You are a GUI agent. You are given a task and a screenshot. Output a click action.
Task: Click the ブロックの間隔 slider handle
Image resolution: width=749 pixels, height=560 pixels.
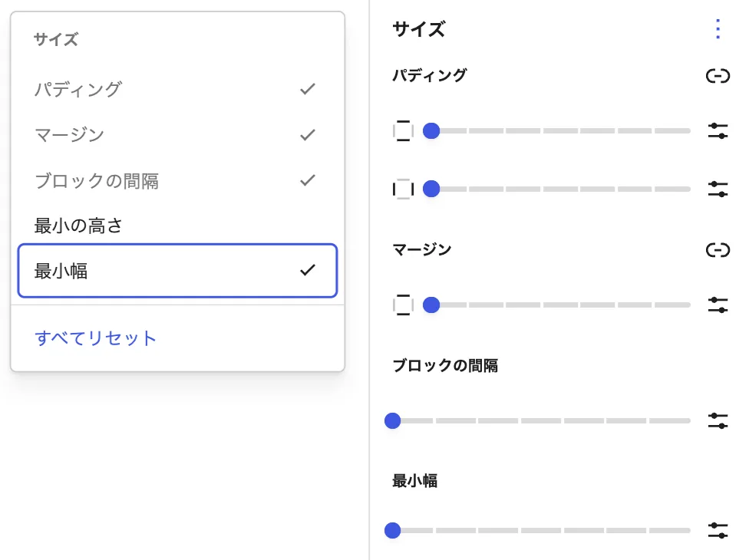pyautogui.click(x=393, y=421)
